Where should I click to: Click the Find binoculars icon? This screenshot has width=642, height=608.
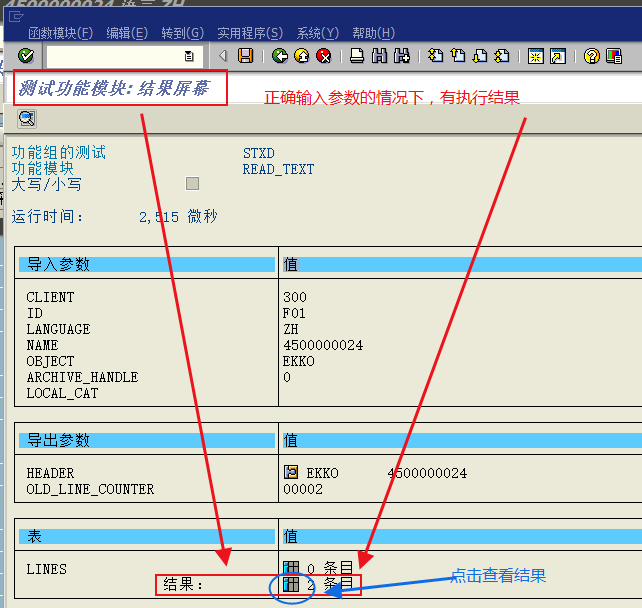(379, 56)
